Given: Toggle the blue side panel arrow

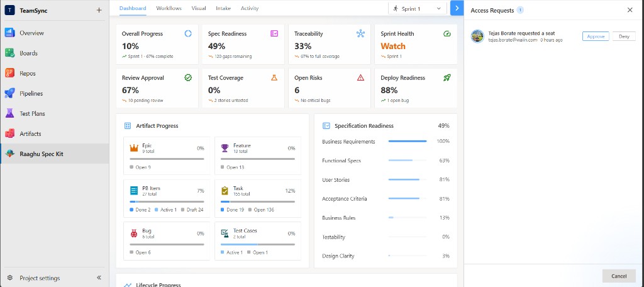Looking at the screenshot, I should click(457, 8).
